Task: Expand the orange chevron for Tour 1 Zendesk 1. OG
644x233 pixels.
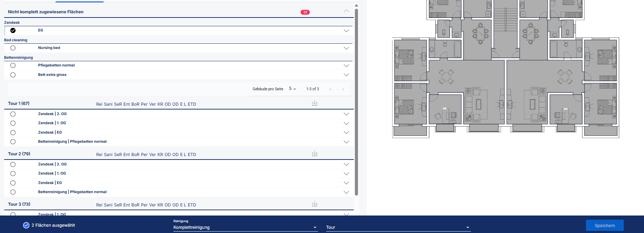Action: click(346, 123)
